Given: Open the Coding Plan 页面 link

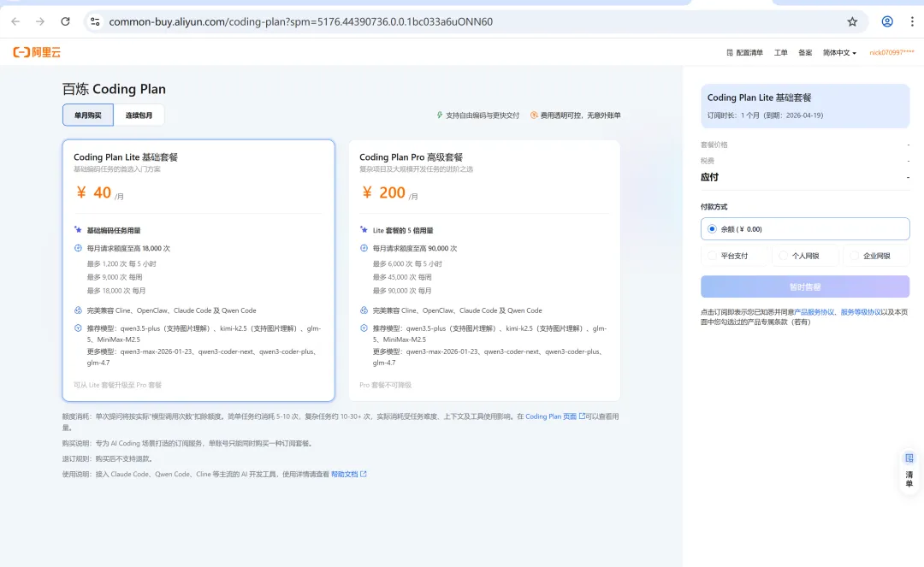Looking at the screenshot, I should 551,416.
